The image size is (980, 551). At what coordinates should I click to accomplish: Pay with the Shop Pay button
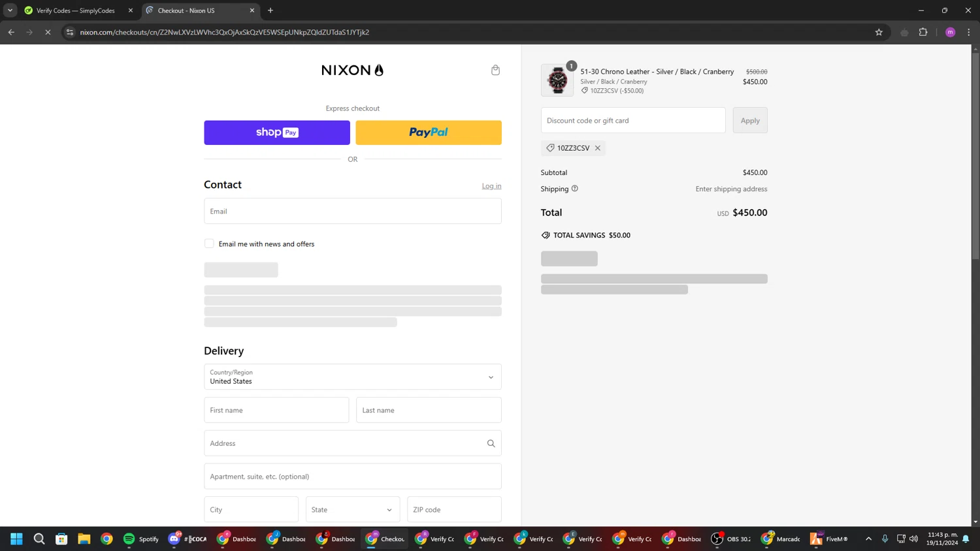277,133
